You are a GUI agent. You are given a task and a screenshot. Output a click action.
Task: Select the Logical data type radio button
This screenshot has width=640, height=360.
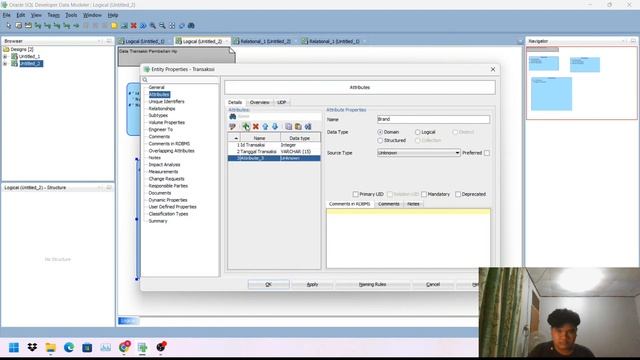417,132
